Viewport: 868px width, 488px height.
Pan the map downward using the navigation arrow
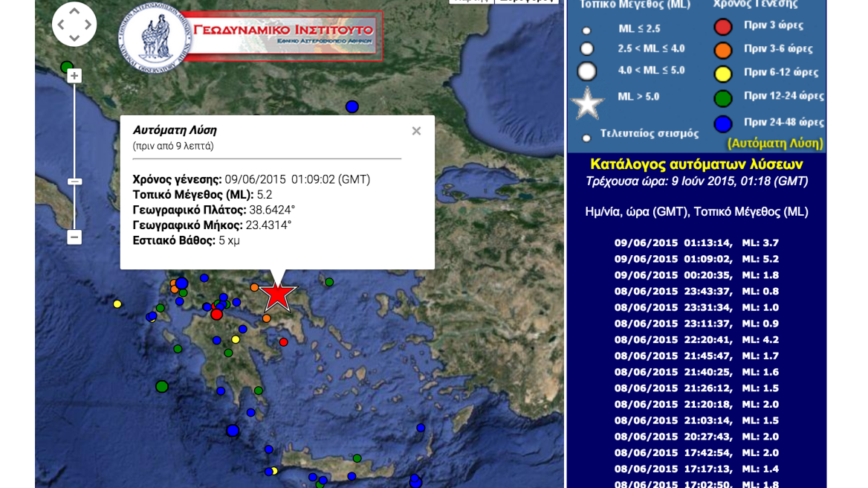74,36
